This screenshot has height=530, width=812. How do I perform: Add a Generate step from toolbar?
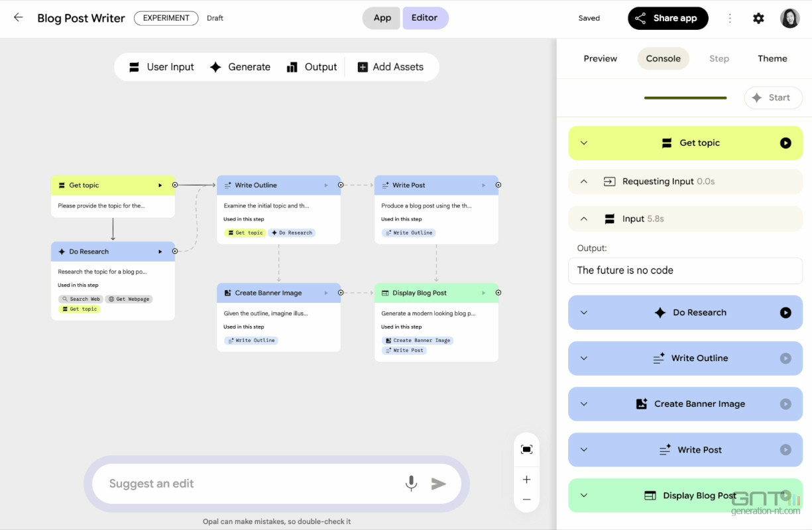point(240,67)
